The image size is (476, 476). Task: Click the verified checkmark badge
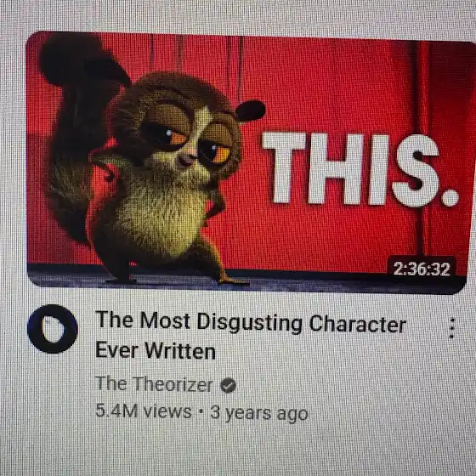[229, 386]
